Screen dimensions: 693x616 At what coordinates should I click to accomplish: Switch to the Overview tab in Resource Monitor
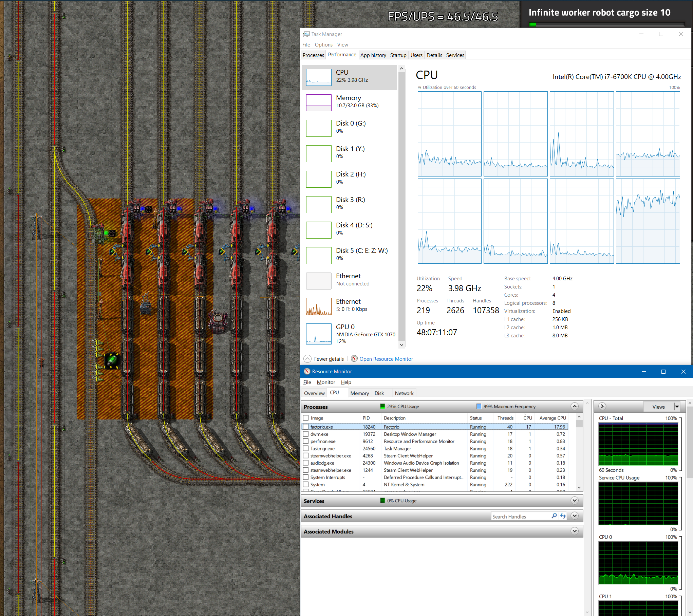314,393
